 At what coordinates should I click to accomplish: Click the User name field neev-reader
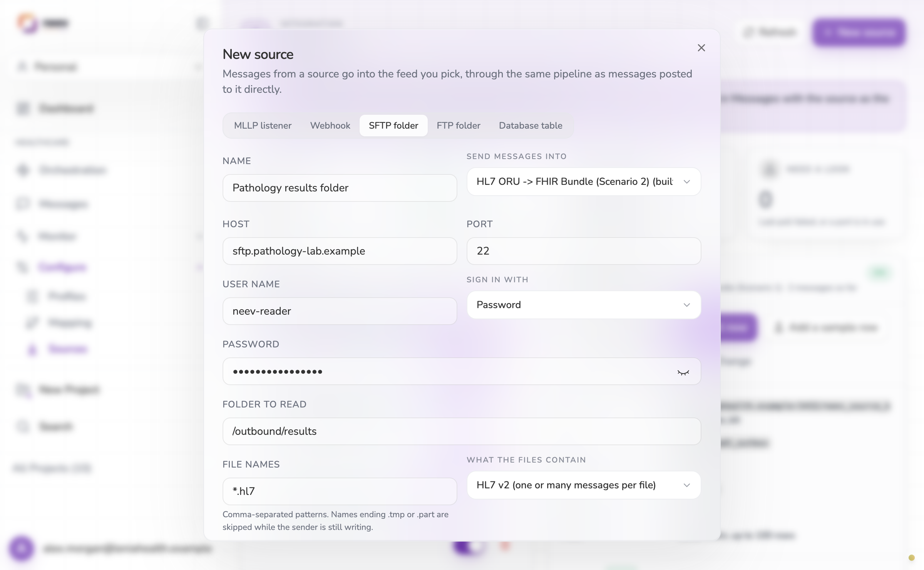point(340,311)
